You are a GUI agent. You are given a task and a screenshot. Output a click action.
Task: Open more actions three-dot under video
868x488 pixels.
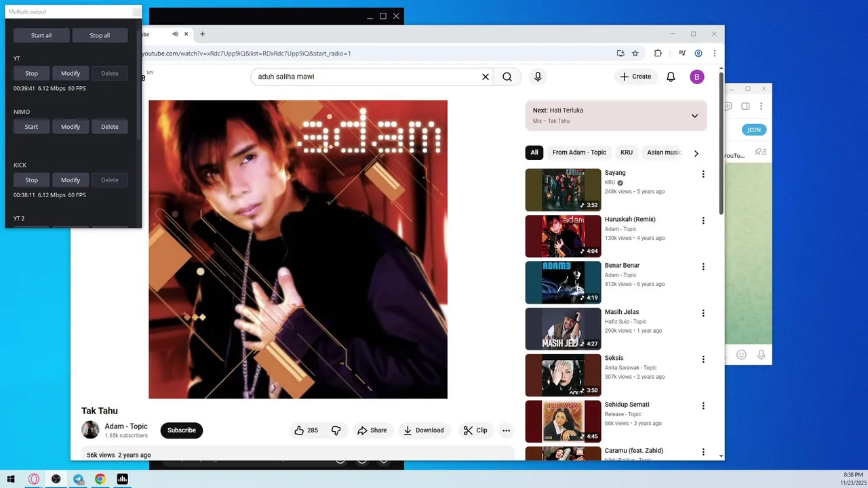(506, 430)
